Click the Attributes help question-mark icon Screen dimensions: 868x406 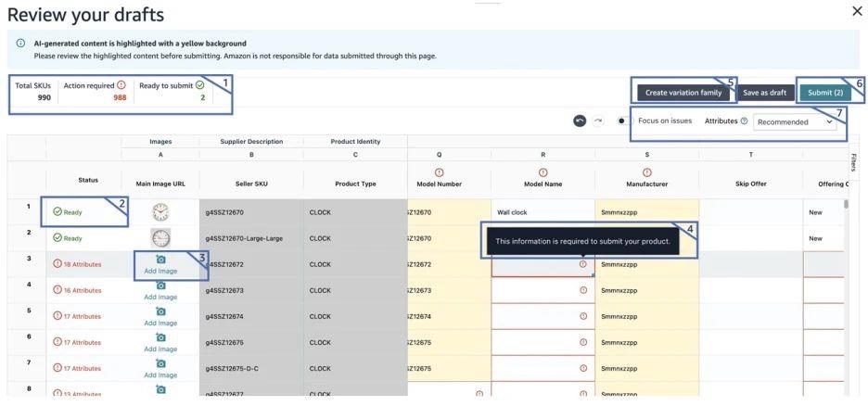click(745, 121)
